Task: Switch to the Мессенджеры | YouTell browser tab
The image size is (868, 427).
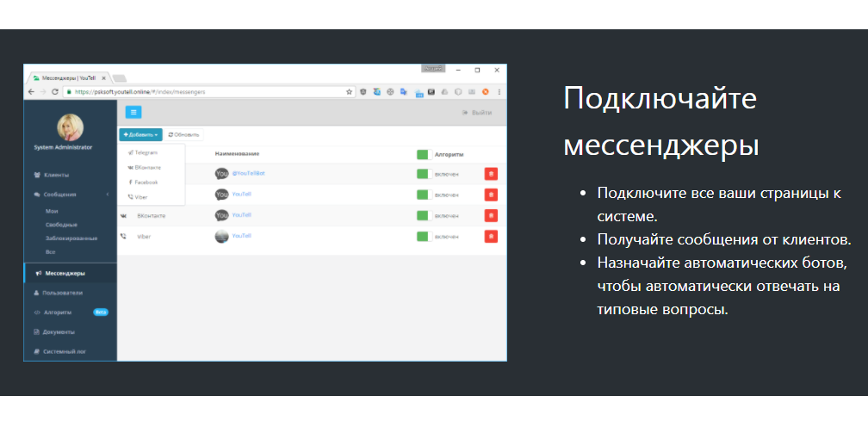Action: [x=69, y=78]
